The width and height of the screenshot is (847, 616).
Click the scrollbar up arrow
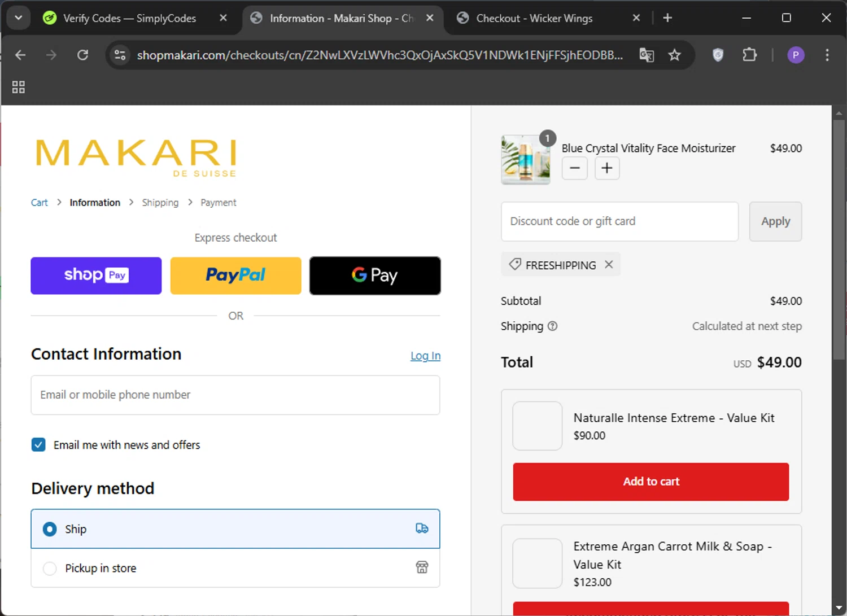(x=839, y=112)
